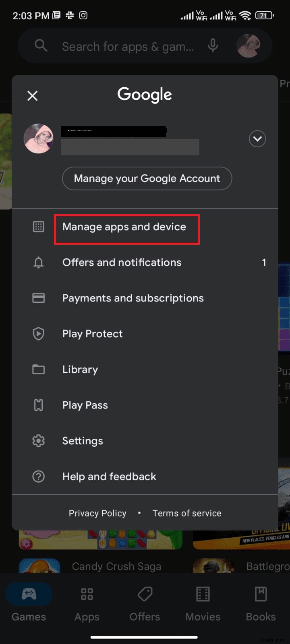The height and width of the screenshot is (644, 290).
Task: Open Terms of service
Action: click(186, 513)
